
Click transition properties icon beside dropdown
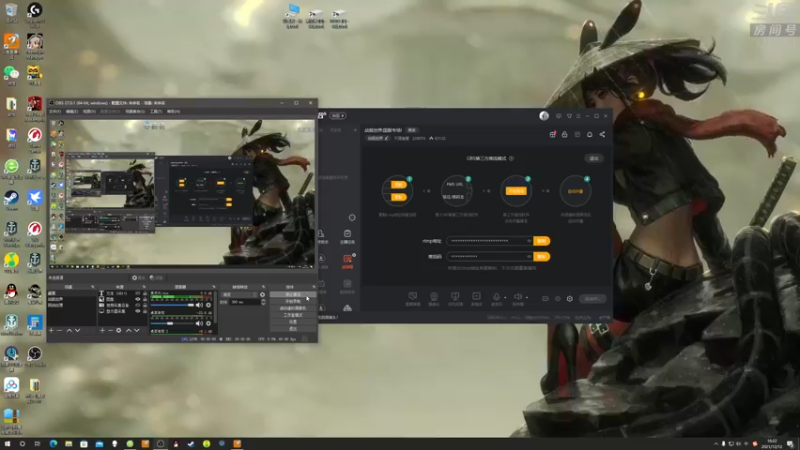click(262, 294)
